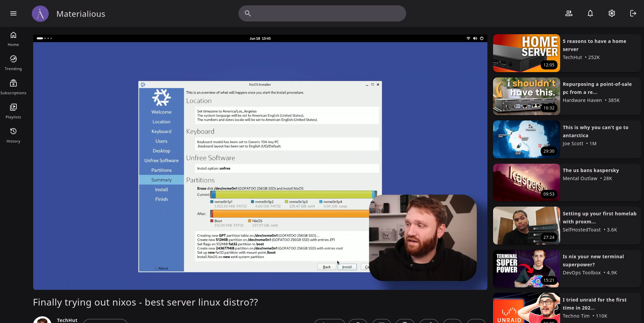The image size is (644, 323).
Task: Open '5 reasons to have a home server'
Action: pyautogui.click(x=594, y=45)
